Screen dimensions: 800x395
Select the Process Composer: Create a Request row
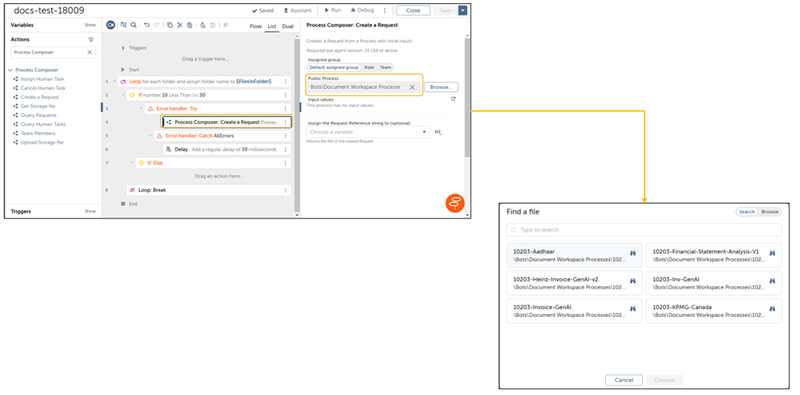click(227, 122)
